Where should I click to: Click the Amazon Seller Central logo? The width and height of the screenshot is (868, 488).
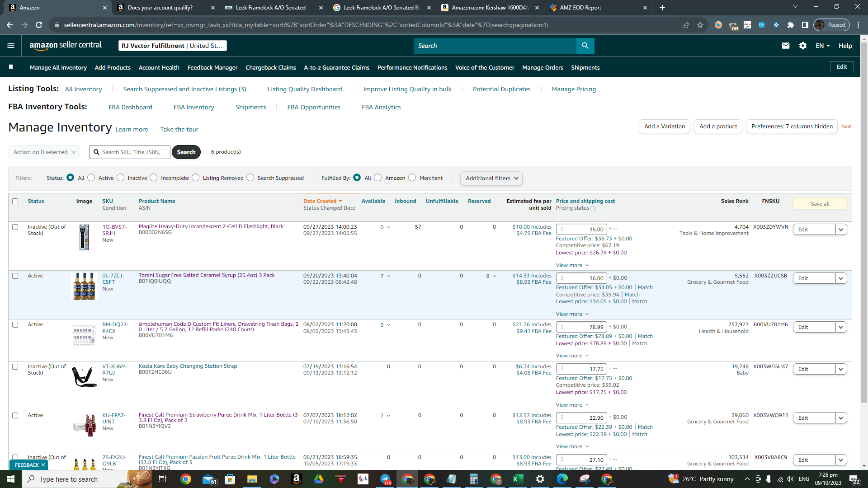tap(66, 45)
